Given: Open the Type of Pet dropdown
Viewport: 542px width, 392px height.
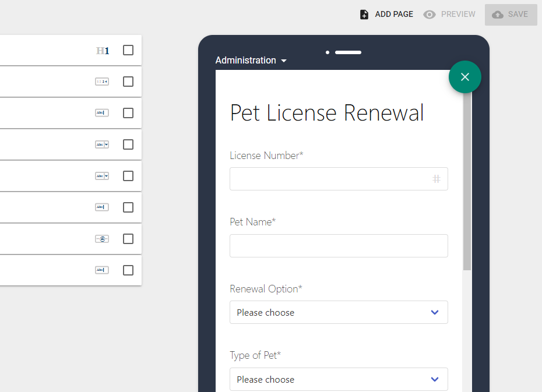Looking at the screenshot, I should coord(339,379).
